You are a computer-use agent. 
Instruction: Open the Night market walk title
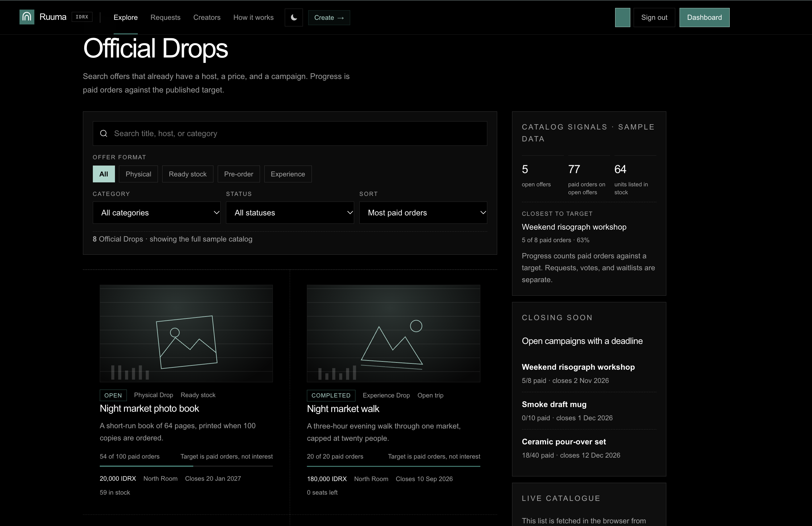pos(343,409)
